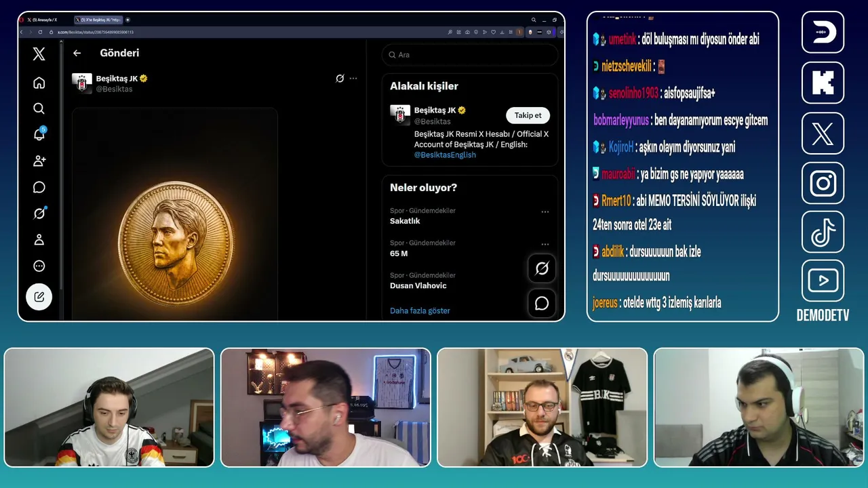Click the Gönderi page title
Image resolution: width=868 pixels, height=488 pixels.
[119, 53]
